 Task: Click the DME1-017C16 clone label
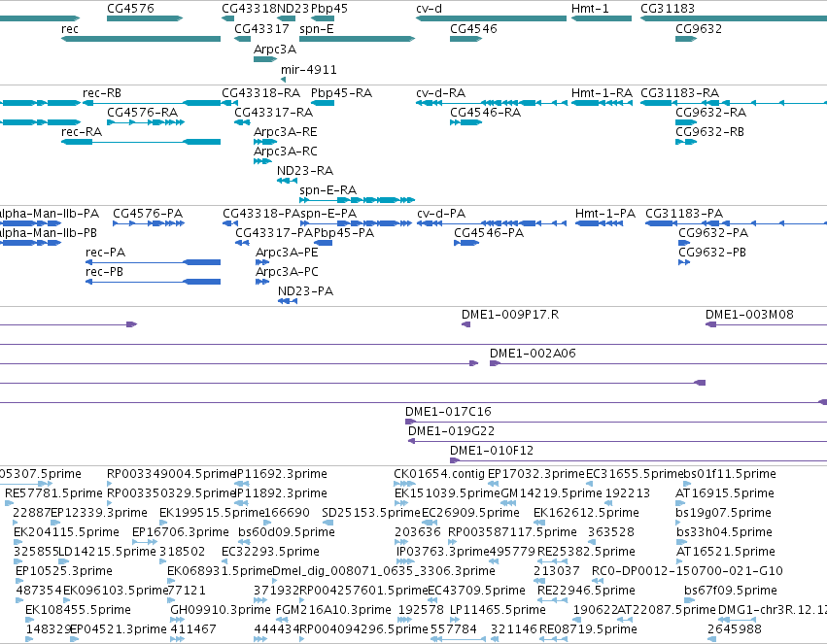point(448,412)
